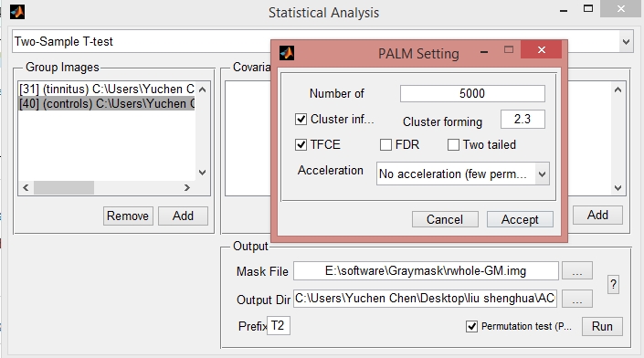Click the MATLAB icon in Statistical Analysis title bar
The image size is (644, 358).
pyautogui.click(x=17, y=12)
